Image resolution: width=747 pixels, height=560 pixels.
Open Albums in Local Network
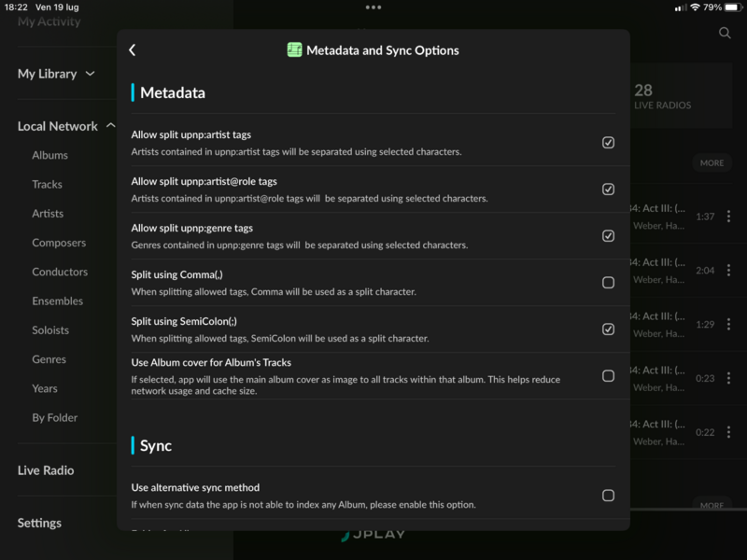coord(50,155)
